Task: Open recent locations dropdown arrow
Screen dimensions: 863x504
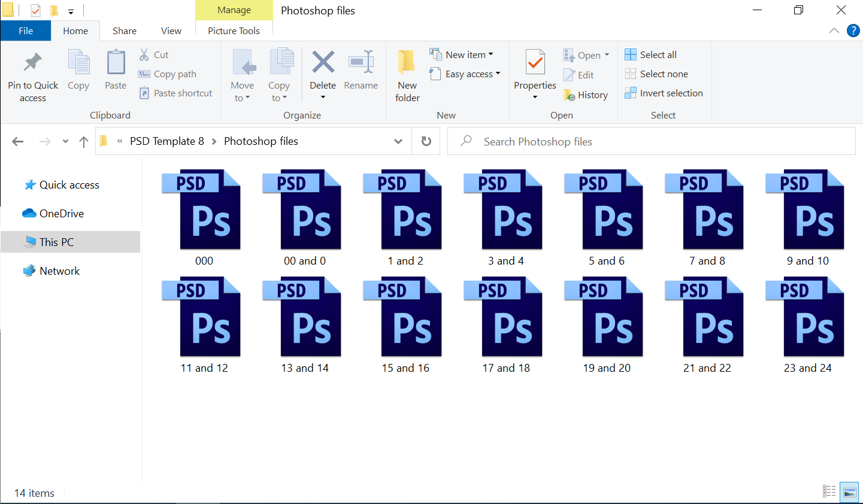Action: coord(65,141)
